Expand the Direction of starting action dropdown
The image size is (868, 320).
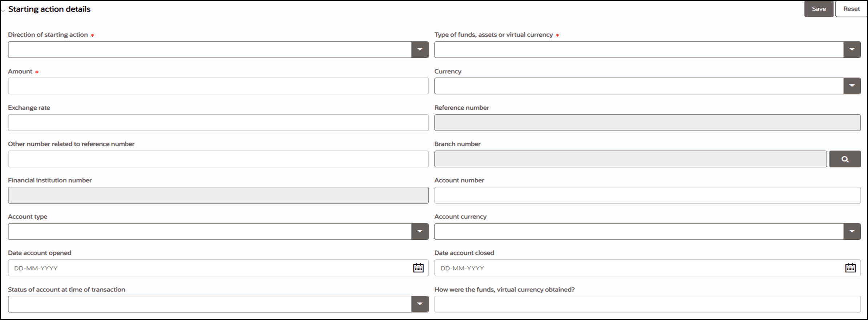[420, 49]
